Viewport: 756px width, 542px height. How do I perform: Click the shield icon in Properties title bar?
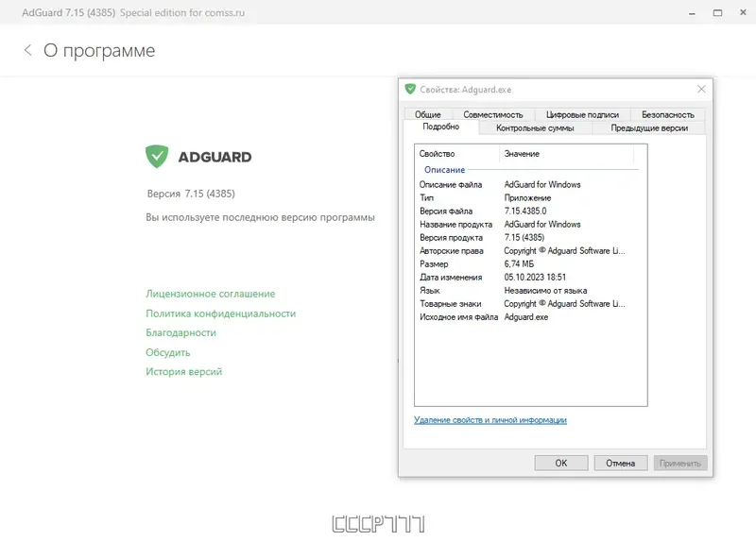coord(410,89)
